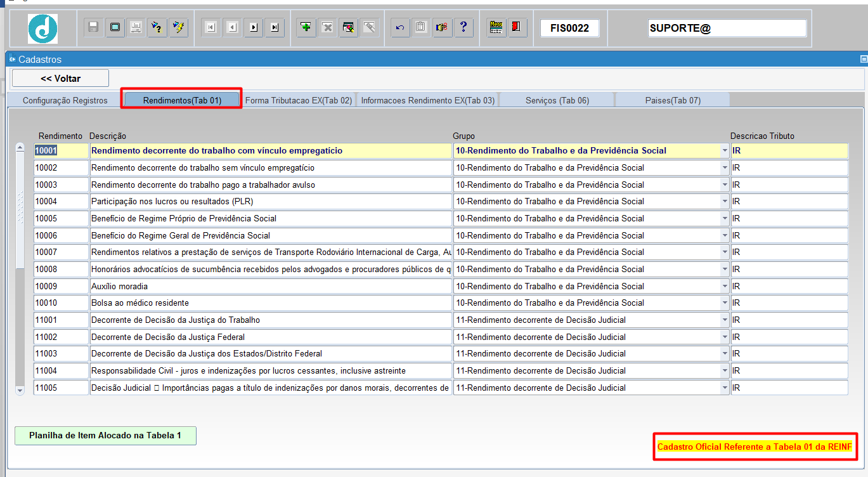Click the clipboard Paste icon
868x477 pixels.
point(422,27)
